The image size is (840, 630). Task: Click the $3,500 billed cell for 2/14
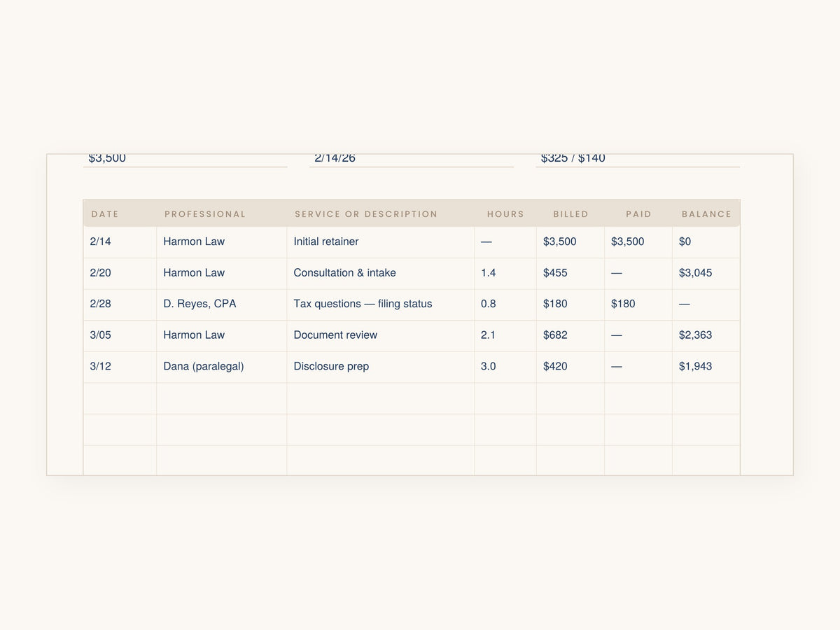570,242
